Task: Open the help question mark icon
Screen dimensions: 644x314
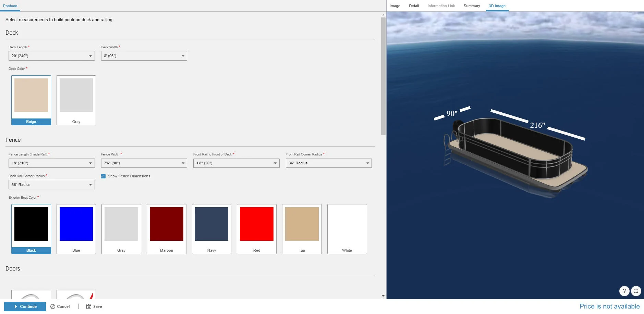Action: [624, 291]
